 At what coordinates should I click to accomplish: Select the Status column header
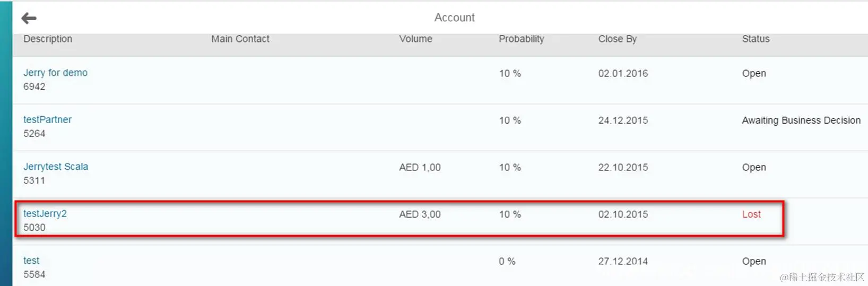click(x=756, y=39)
